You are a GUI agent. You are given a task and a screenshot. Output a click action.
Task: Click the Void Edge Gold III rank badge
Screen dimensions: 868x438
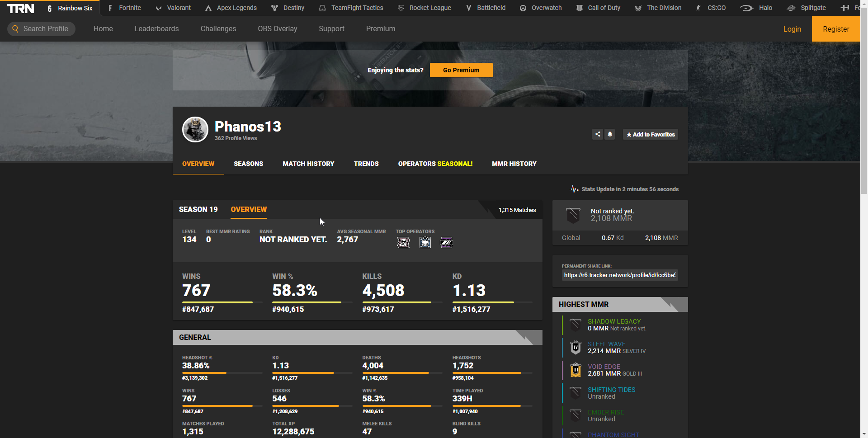576,370
